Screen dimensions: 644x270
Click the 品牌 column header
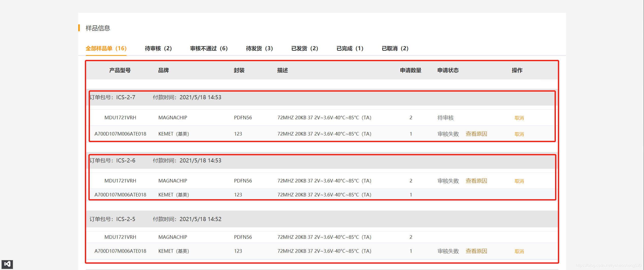[x=163, y=70]
